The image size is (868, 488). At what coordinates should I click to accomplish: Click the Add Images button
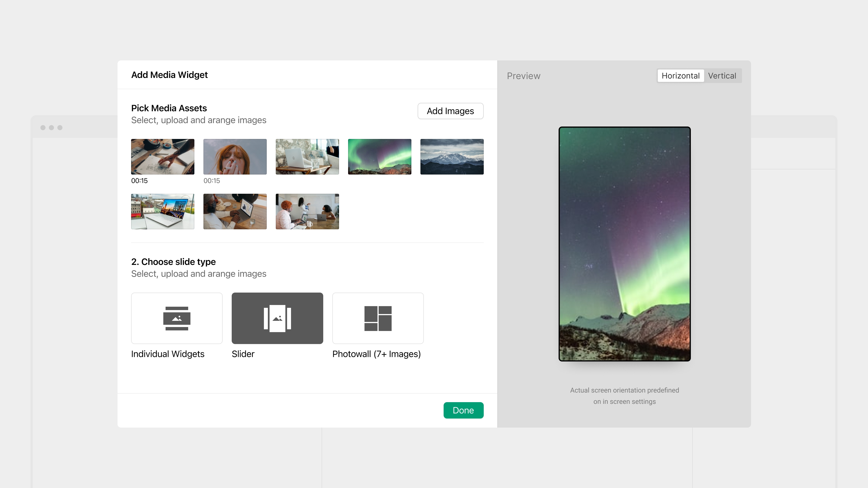point(450,111)
